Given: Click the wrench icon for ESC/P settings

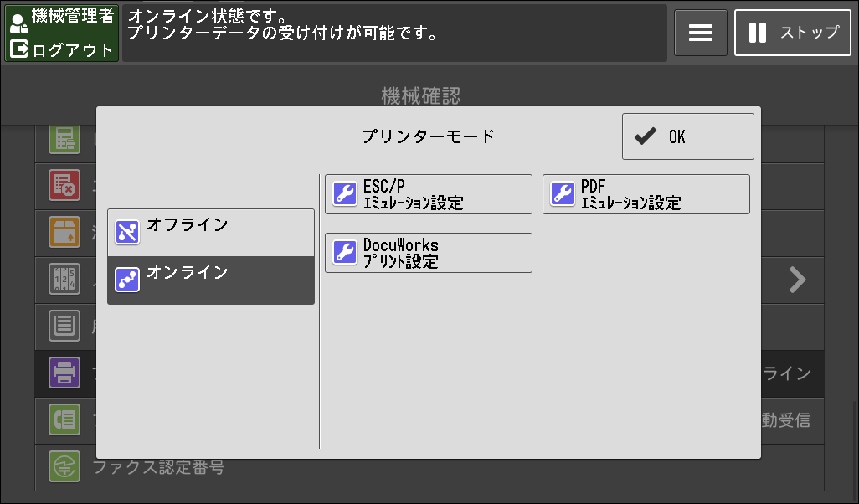Looking at the screenshot, I should click(x=345, y=194).
